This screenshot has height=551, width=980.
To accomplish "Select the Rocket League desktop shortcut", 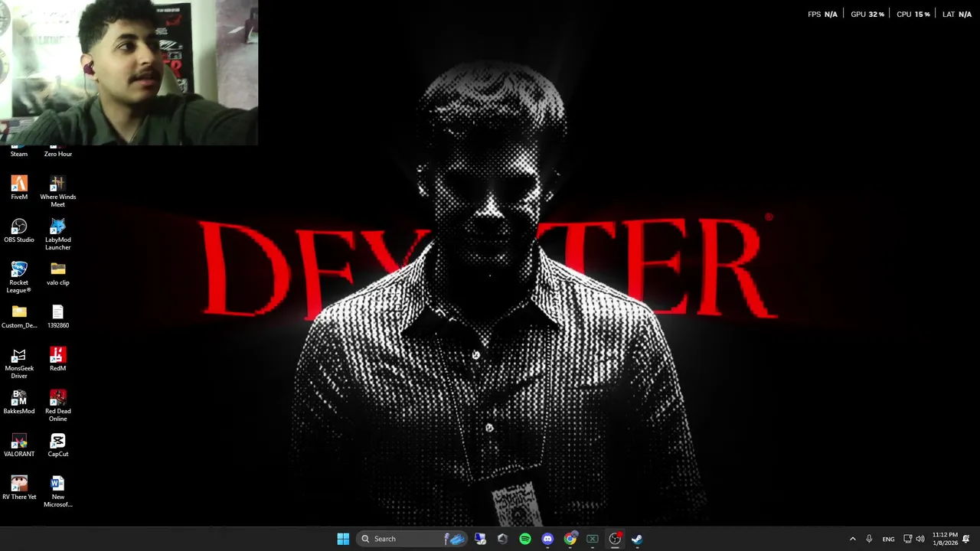I will [x=19, y=277].
